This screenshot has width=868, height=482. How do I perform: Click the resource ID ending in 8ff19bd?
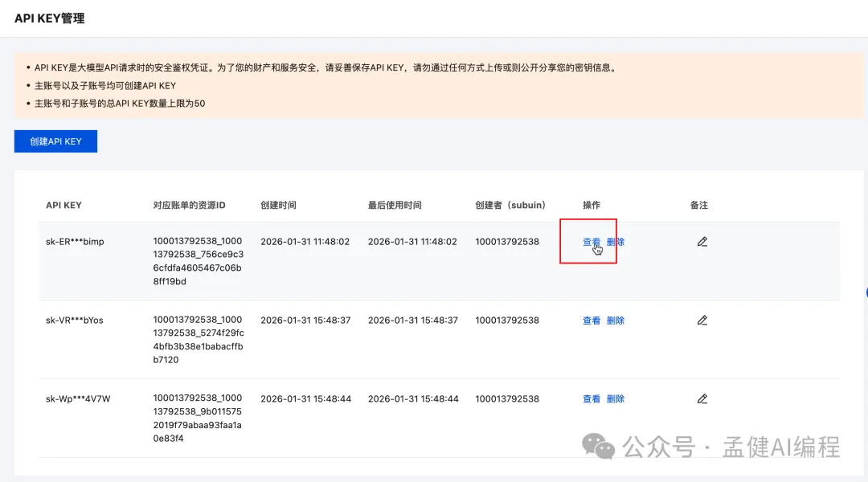197,261
